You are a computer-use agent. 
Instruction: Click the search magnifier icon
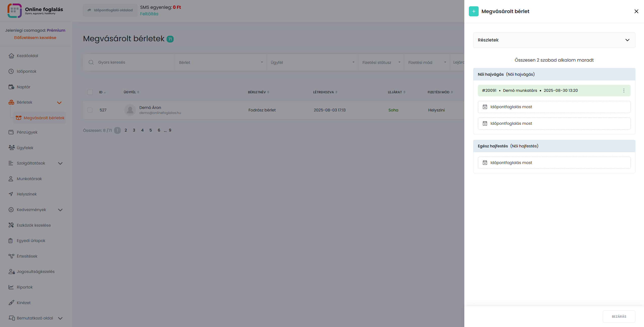point(91,62)
